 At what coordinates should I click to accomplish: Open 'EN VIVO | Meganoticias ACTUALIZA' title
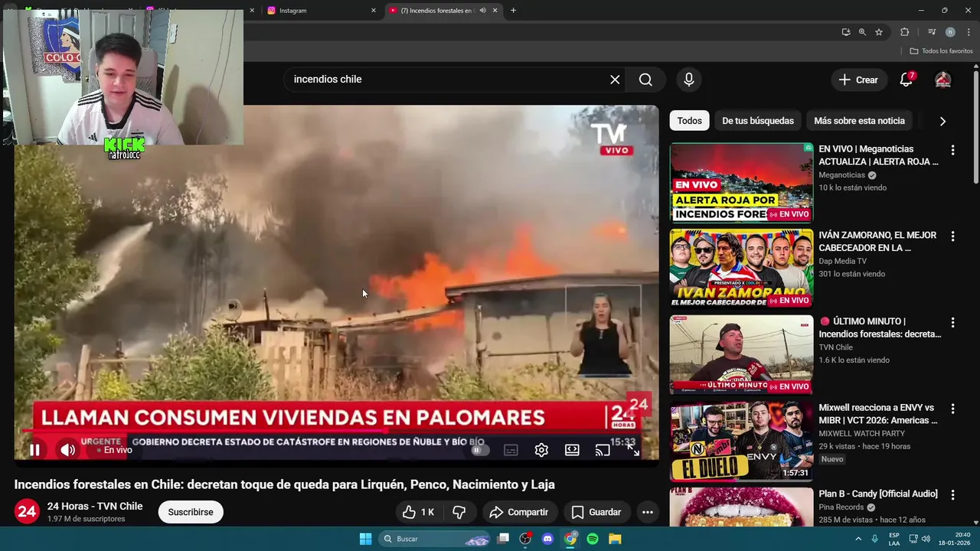click(x=878, y=155)
